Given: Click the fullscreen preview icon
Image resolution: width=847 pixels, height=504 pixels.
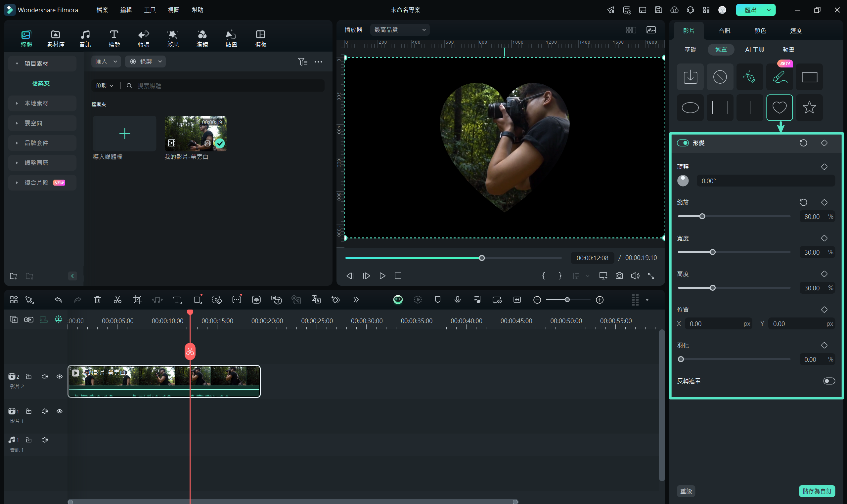Looking at the screenshot, I should coord(651,276).
